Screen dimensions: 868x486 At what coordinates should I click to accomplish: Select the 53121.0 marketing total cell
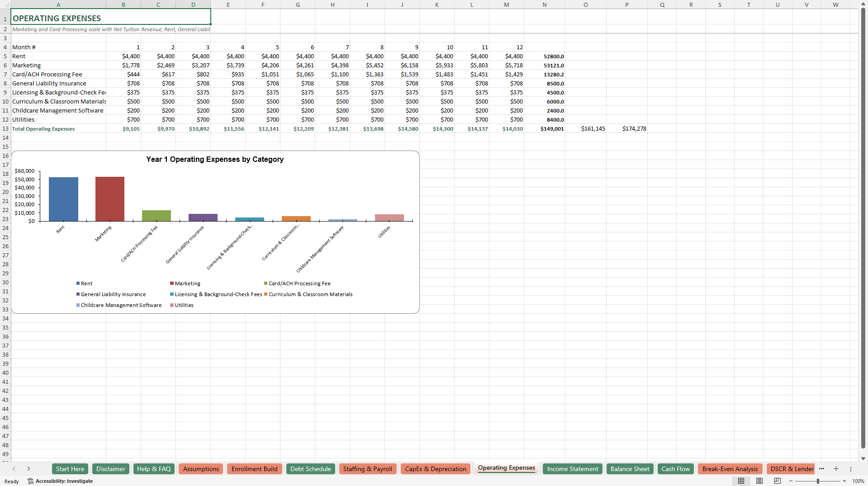[545, 66]
